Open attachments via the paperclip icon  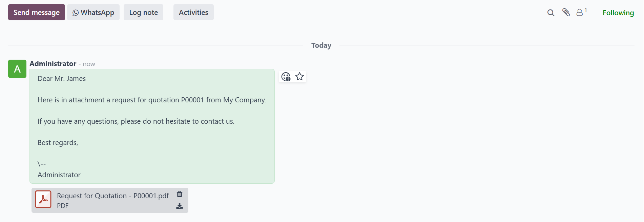point(566,13)
